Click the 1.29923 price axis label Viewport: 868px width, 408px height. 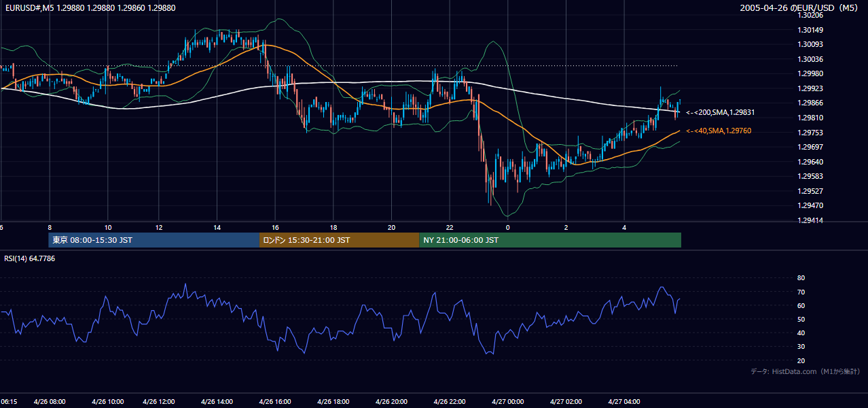click(x=810, y=88)
